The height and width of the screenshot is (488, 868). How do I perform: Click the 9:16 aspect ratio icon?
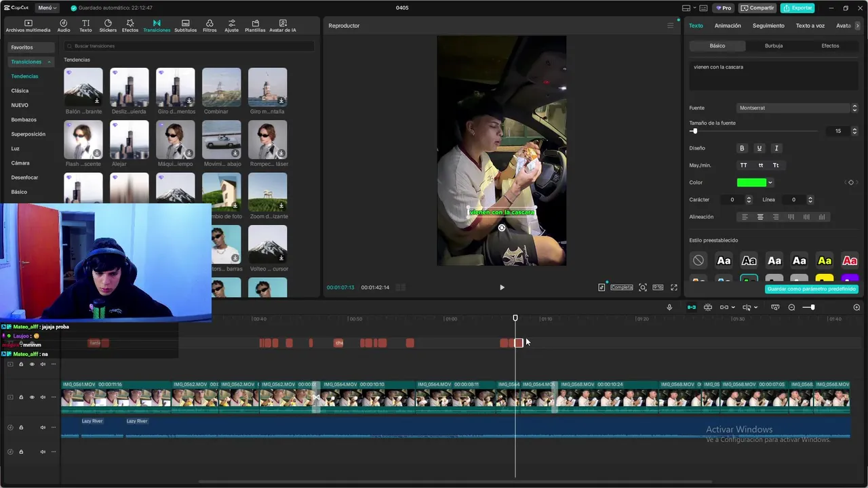pyautogui.click(x=658, y=287)
